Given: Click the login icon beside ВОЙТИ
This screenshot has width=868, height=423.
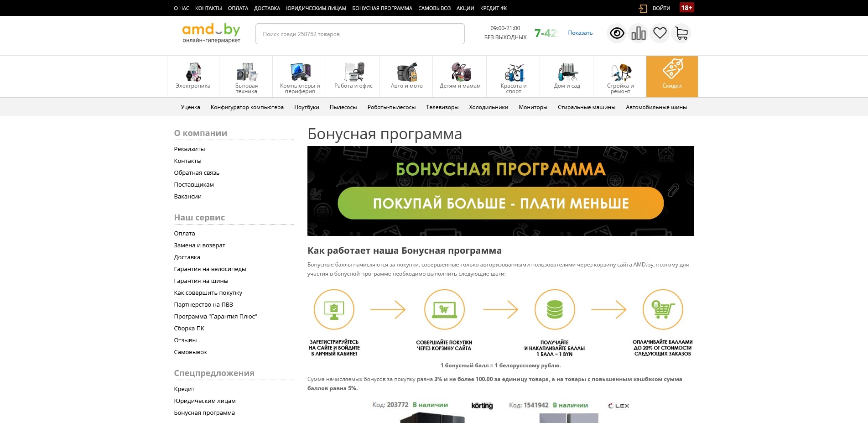Looking at the screenshot, I should point(643,8).
